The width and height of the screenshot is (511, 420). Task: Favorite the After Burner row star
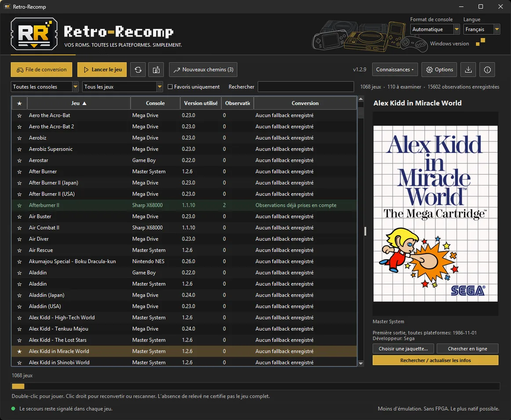point(19,172)
